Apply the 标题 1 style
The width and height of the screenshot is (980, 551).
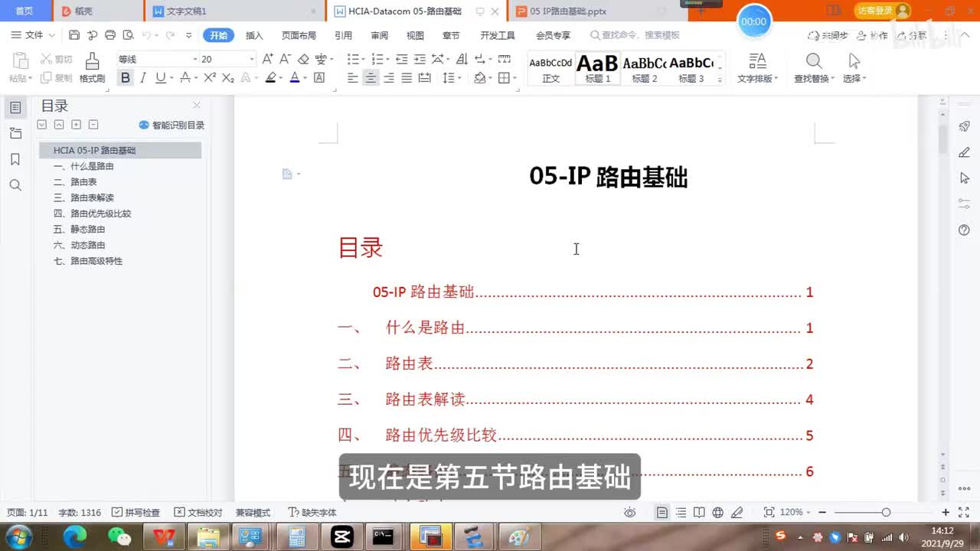coord(598,68)
